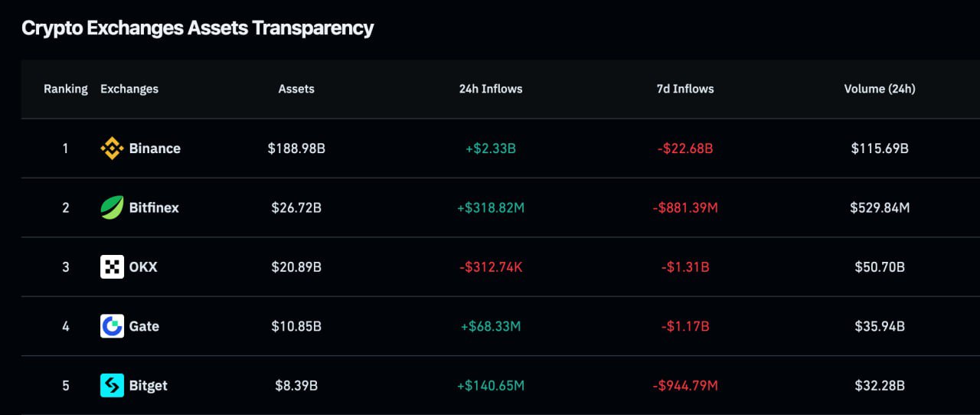Viewport: 980px width, 415px height.
Task: Click the Crypto Exchanges Assets Transparency heading
Action: click(198, 28)
